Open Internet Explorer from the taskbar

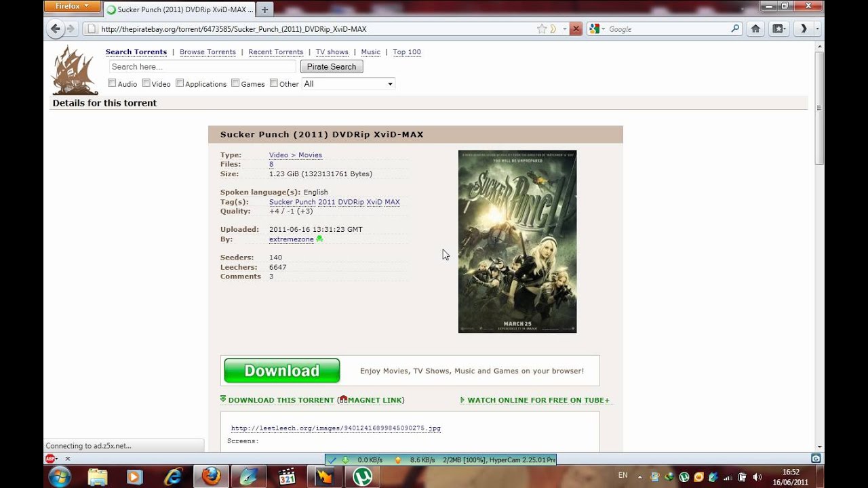pos(174,477)
